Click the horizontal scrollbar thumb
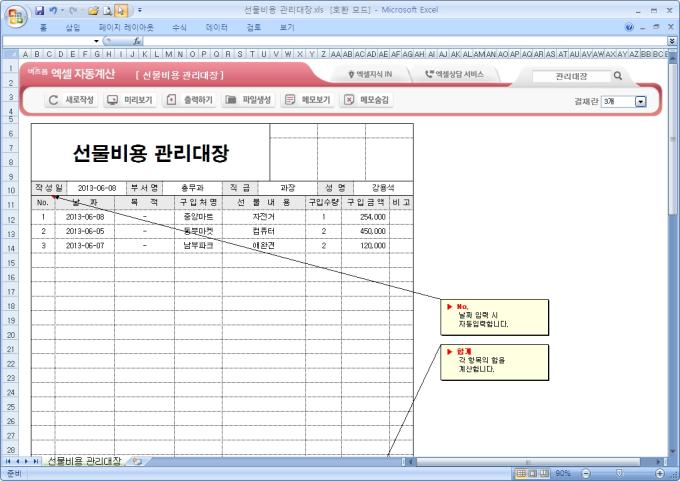Image resolution: width=680 pixels, height=481 pixels. 528,462
